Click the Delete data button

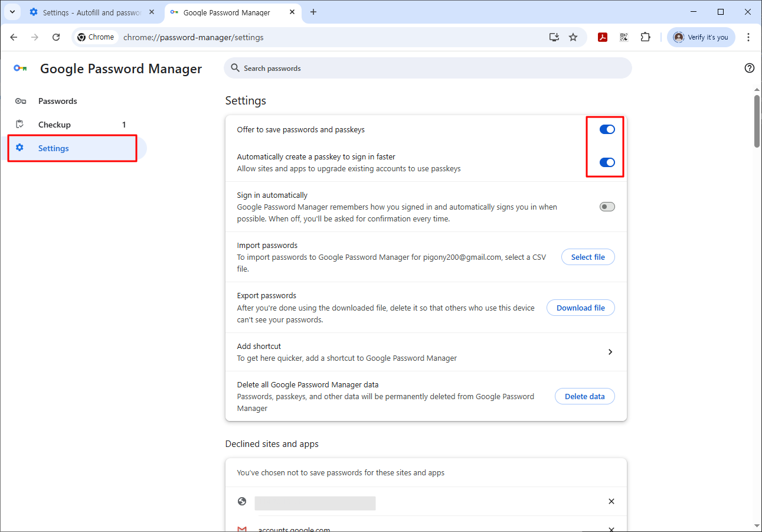[585, 396]
